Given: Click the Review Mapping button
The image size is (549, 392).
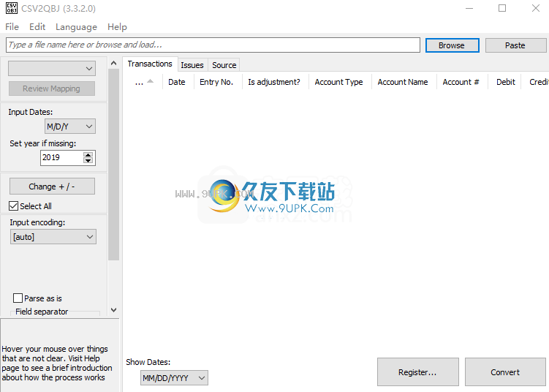Looking at the screenshot, I should (x=51, y=88).
